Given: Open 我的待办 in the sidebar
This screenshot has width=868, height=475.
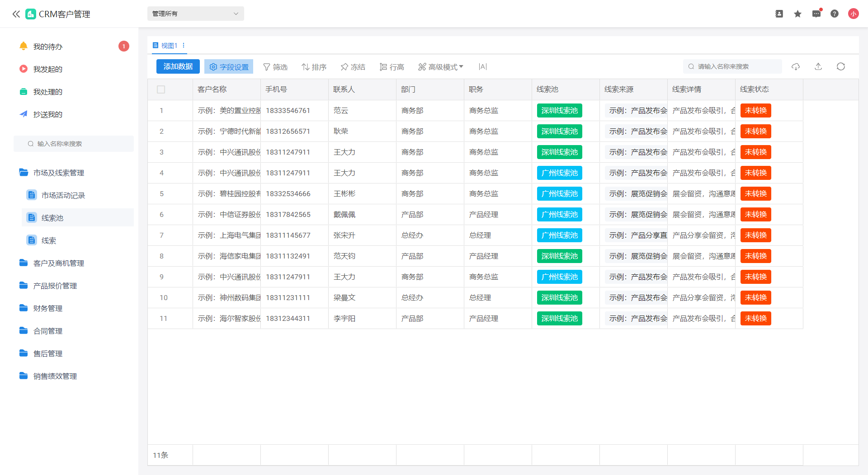Looking at the screenshot, I should (47, 47).
